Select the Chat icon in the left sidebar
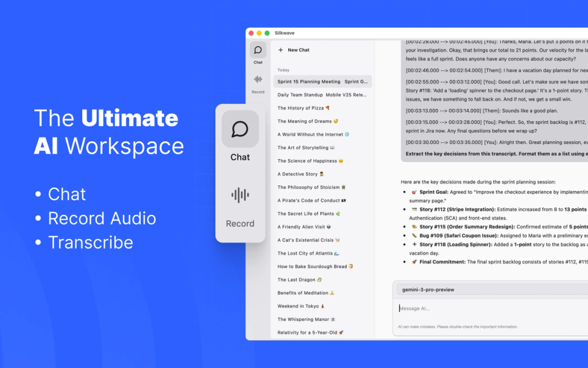Image resolution: width=588 pixels, height=368 pixels. (x=258, y=51)
